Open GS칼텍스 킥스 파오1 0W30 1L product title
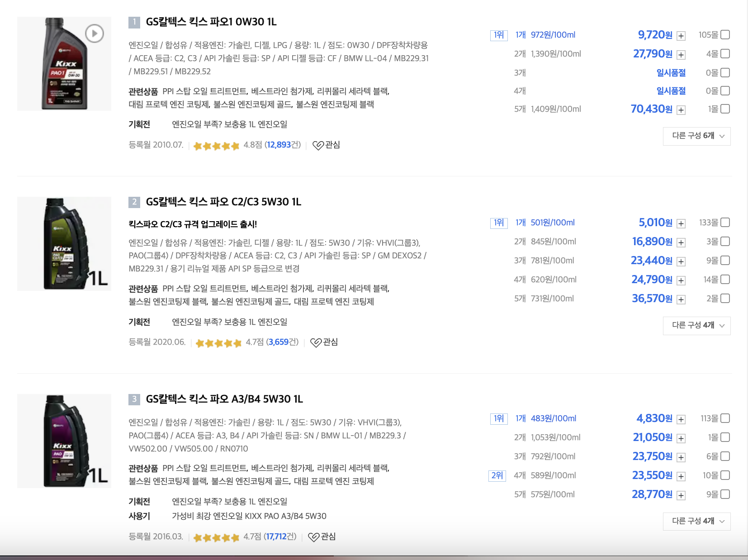The height and width of the screenshot is (560, 748). pos(211,22)
